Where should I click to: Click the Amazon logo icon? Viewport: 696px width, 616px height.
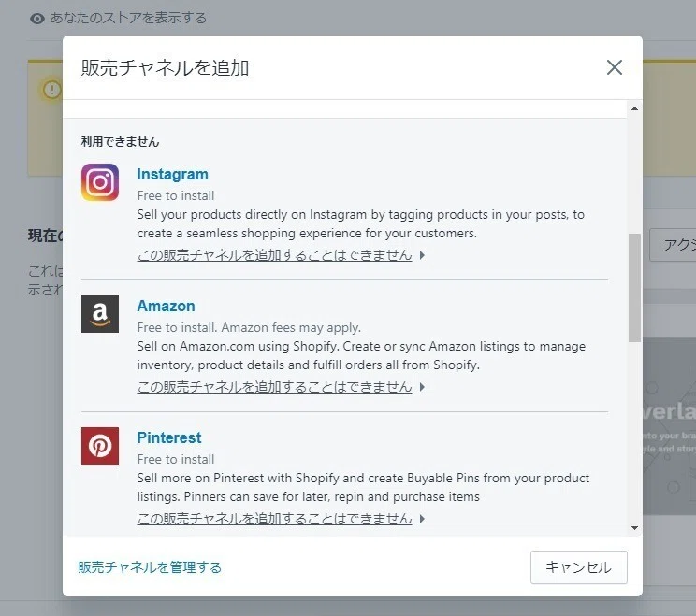coord(100,314)
